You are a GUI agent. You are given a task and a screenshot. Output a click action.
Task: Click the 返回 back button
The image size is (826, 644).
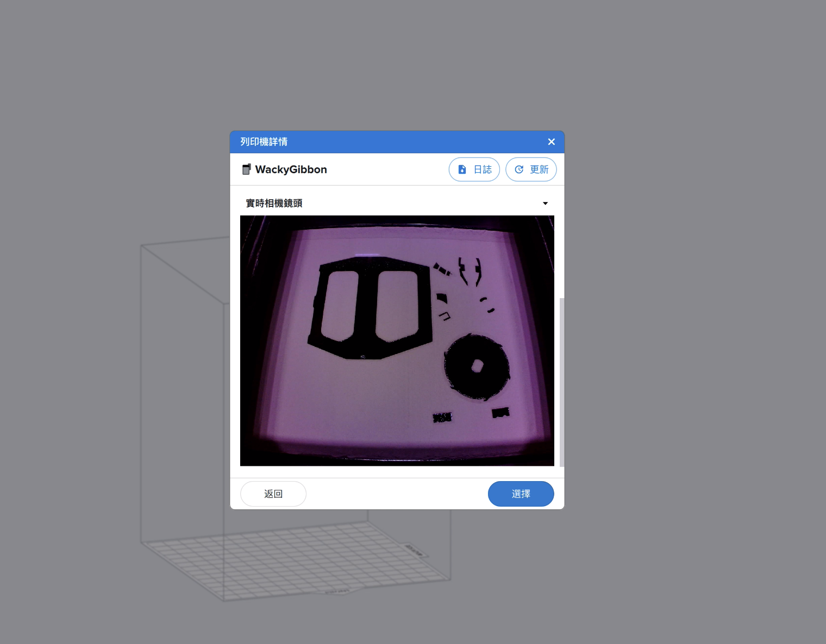pyautogui.click(x=273, y=494)
